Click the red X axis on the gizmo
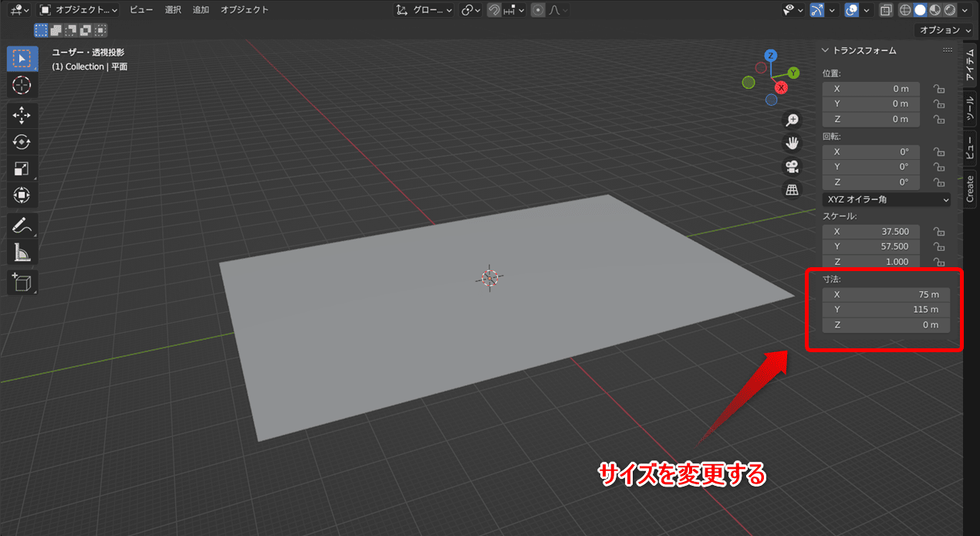 click(x=781, y=87)
